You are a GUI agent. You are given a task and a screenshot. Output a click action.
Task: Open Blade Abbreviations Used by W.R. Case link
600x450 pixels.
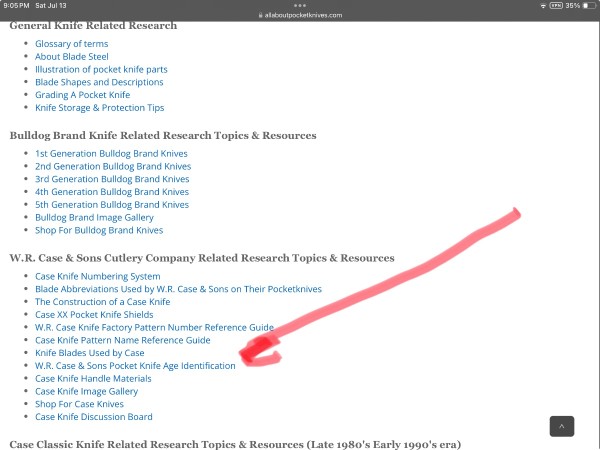pos(178,289)
